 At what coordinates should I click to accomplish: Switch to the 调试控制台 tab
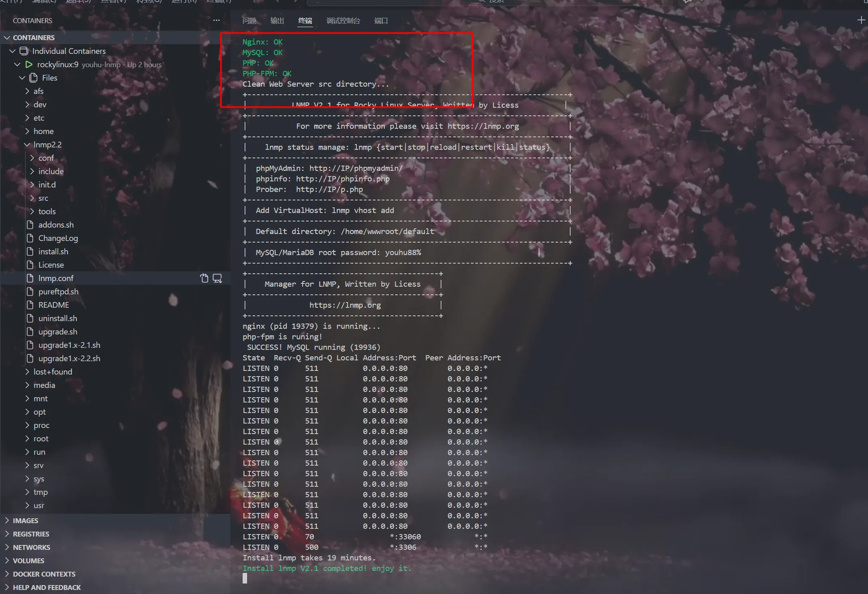point(343,21)
